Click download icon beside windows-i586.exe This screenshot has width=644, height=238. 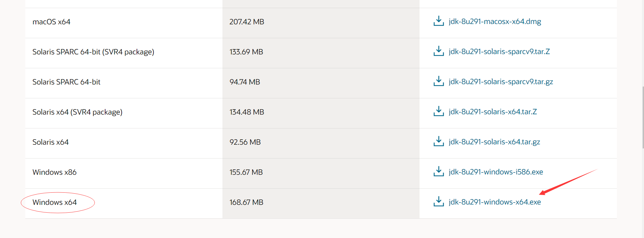tap(438, 171)
